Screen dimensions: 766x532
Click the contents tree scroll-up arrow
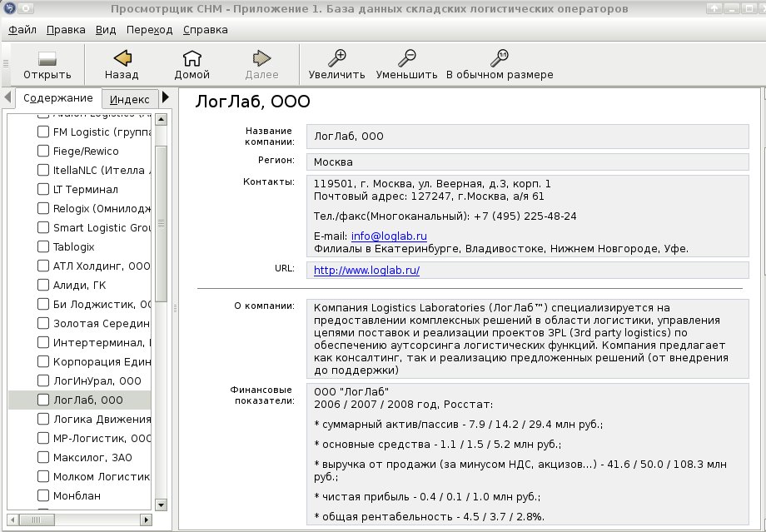coord(161,119)
